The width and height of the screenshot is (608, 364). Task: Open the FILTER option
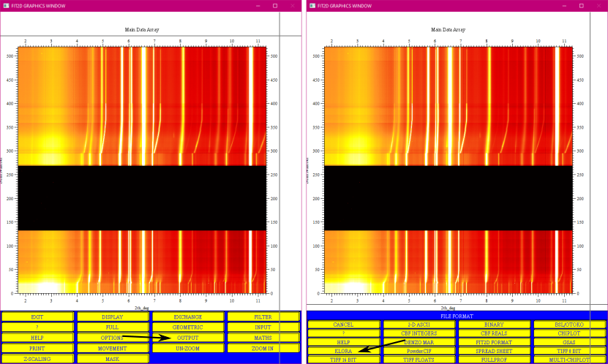tap(263, 316)
